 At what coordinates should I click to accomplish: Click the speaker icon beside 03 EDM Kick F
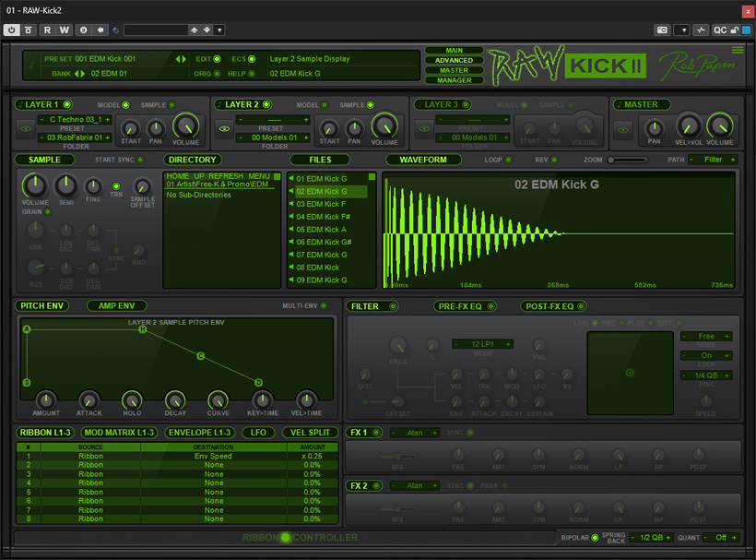tap(291, 204)
